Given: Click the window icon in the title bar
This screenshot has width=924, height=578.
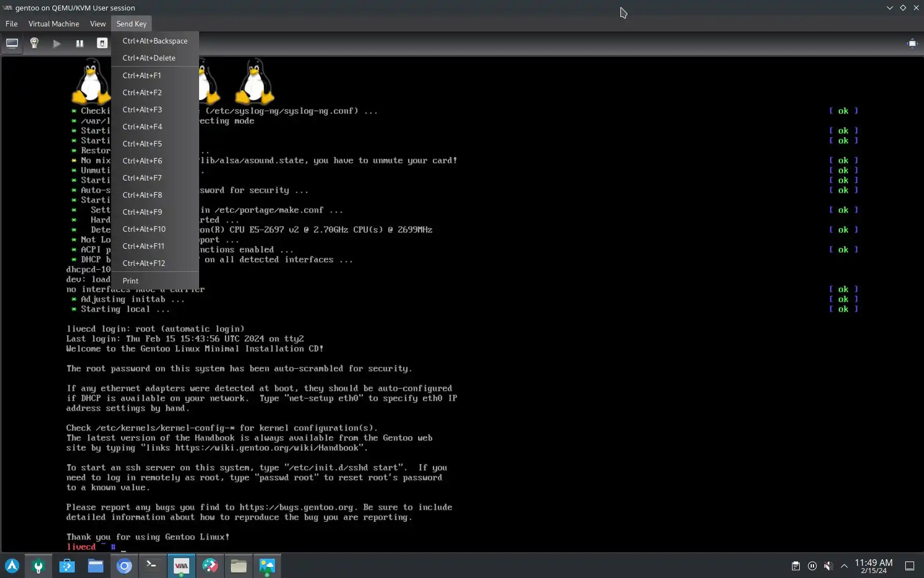Looking at the screenshot, I should 7,8.
